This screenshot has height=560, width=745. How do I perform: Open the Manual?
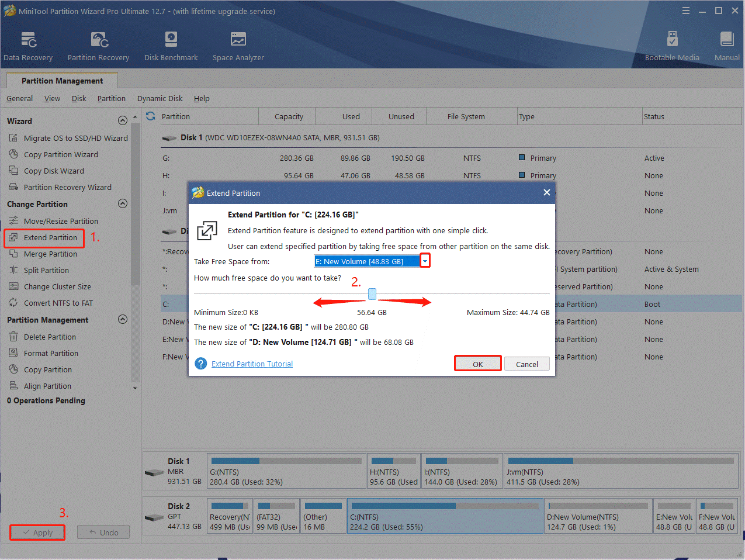(727, 47)
